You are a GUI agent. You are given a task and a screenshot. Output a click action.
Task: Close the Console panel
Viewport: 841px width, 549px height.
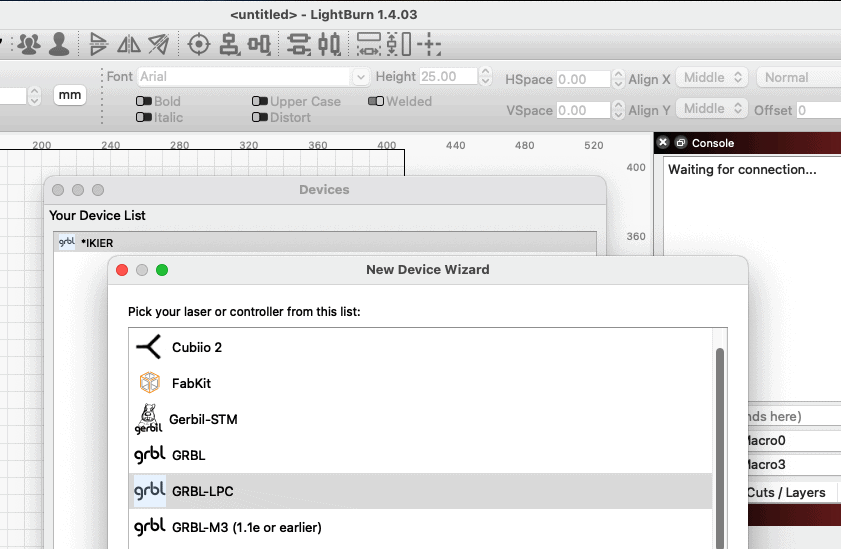(663, 142)
